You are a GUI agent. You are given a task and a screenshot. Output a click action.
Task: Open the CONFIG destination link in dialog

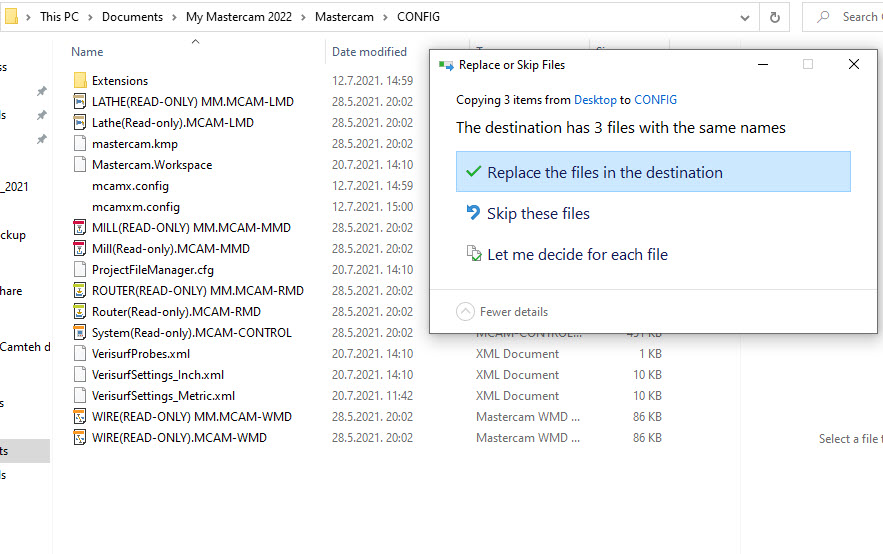pos(655,100)
